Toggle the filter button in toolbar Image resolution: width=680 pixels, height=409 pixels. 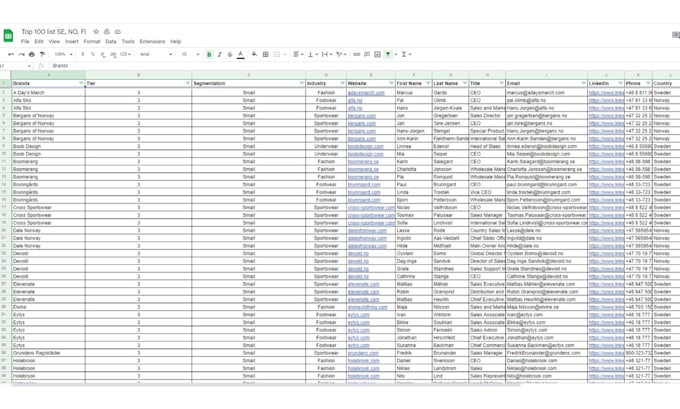pyautogui.click(x=388, y=54)
